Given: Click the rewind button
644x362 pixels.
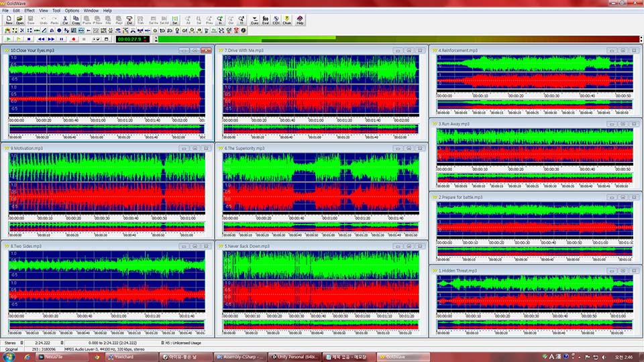Looking at the screenshot, I should [41, 39].
